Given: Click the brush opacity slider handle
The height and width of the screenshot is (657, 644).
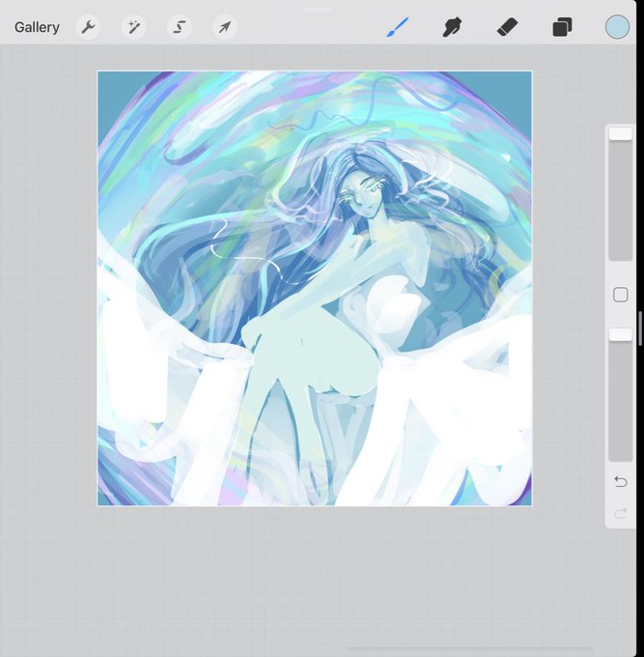Looking at the screenshot, I should (x=620, y=334).
